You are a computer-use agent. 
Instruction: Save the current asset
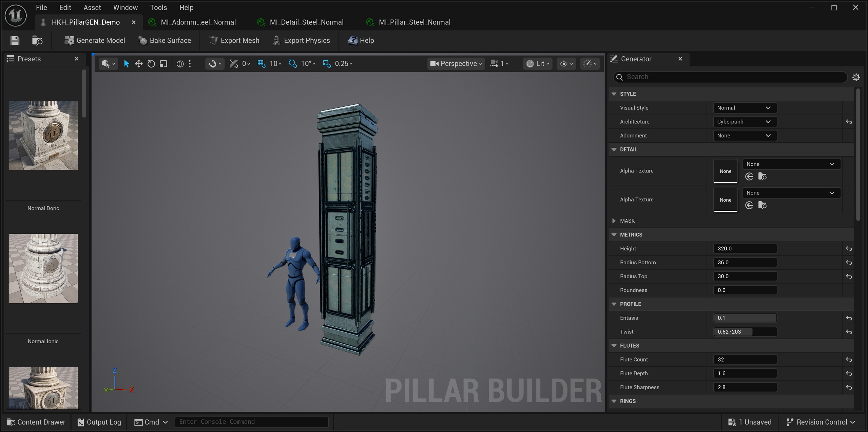[x=15, y=41]
